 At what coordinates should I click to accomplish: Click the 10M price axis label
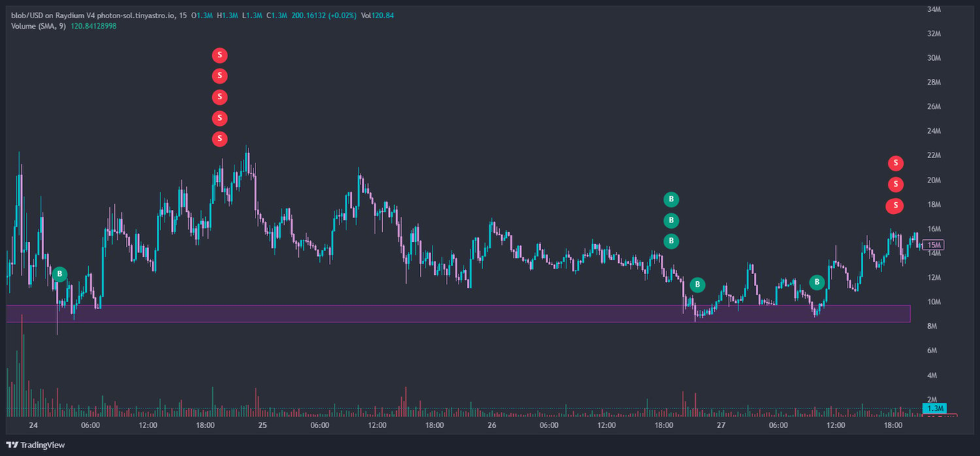(933, 302)
